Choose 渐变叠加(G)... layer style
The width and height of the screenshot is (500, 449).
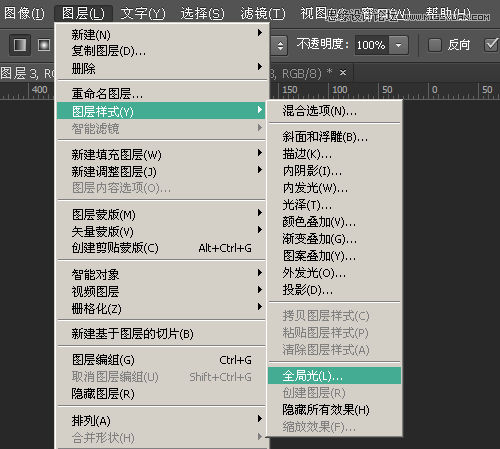(x=334, y=239)
